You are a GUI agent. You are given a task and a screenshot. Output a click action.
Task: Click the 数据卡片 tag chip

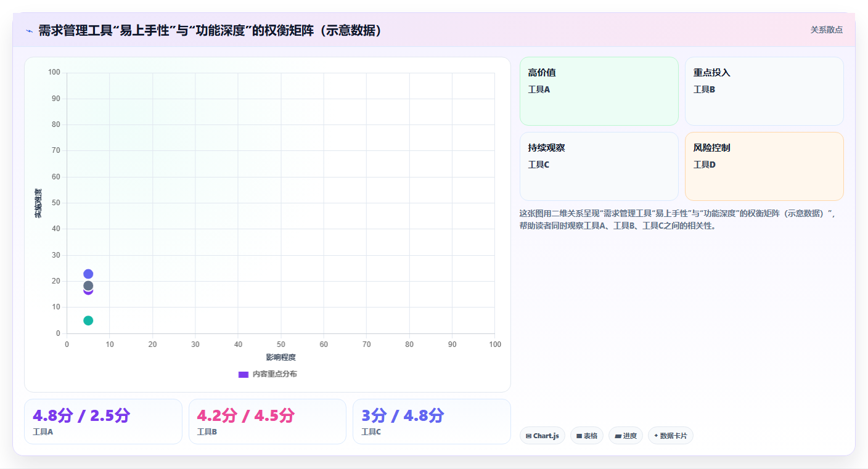671,436
